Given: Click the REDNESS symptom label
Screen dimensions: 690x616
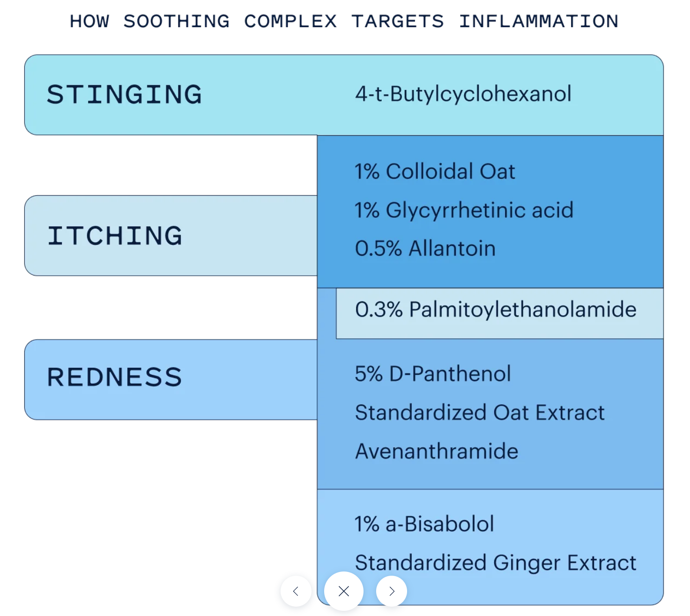Looking at the screenshot, I should pos(115,378).
